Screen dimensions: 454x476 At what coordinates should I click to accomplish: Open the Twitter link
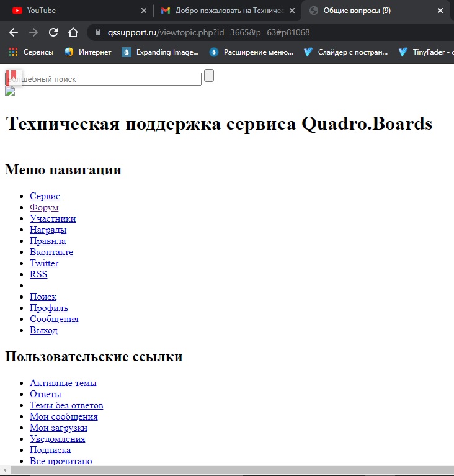tap(44, 263)
